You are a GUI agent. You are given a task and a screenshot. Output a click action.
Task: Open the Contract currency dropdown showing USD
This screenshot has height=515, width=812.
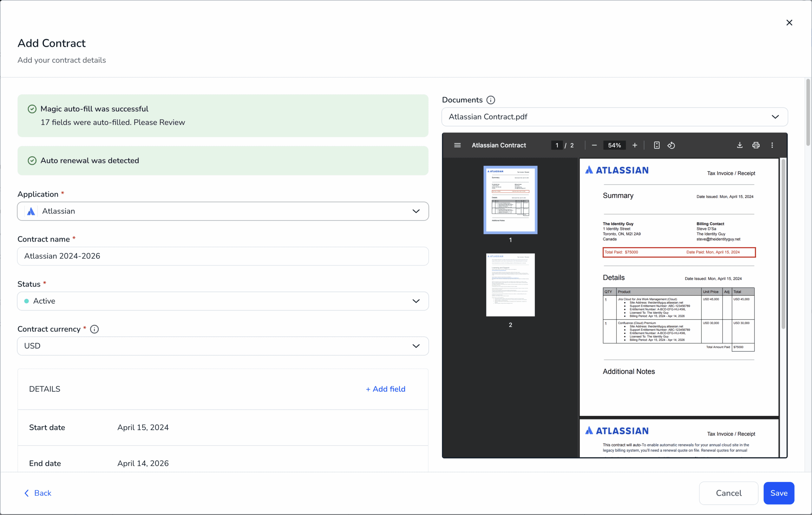[223, 346]
